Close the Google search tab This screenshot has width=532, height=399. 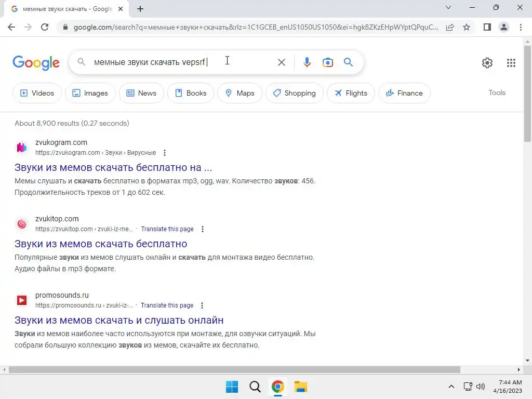pos(121,9)
